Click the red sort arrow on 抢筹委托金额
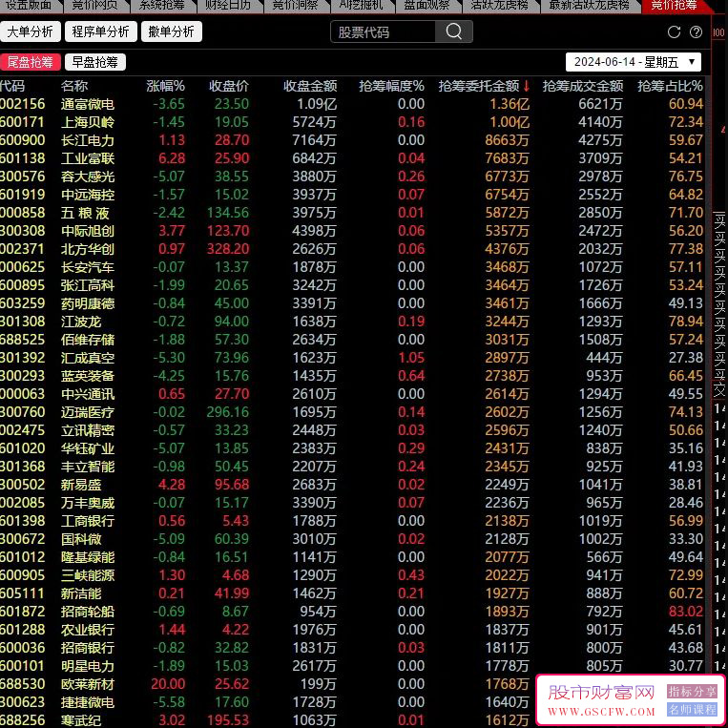 [526, 86]
